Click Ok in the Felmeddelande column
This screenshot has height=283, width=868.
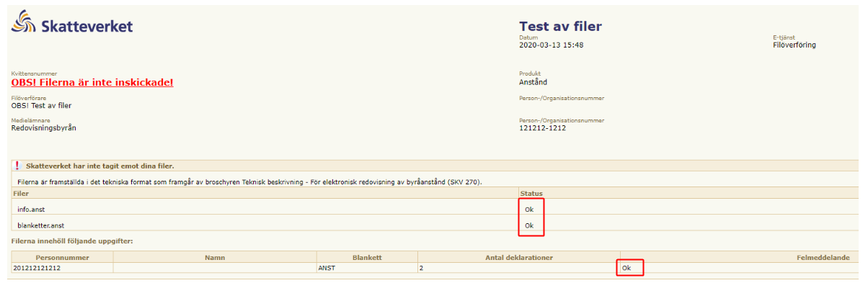626,268
